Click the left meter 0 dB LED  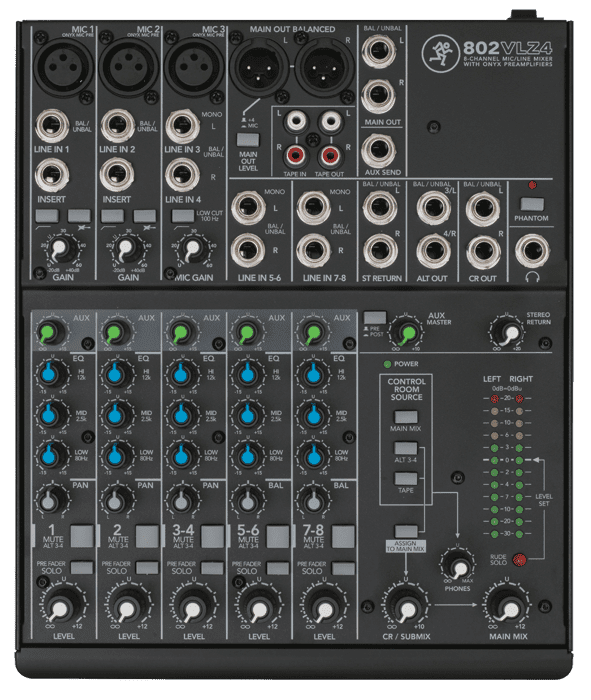tap(495, 460)
